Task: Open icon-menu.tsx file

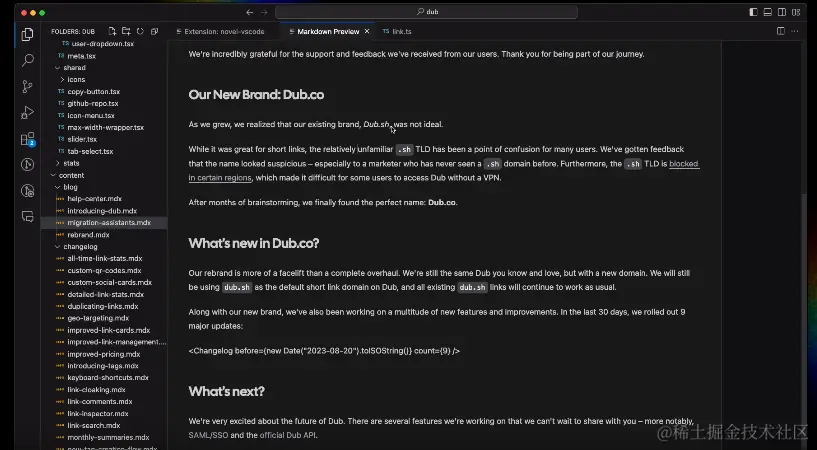Action: pyautogui.click(x=91, y=116)
